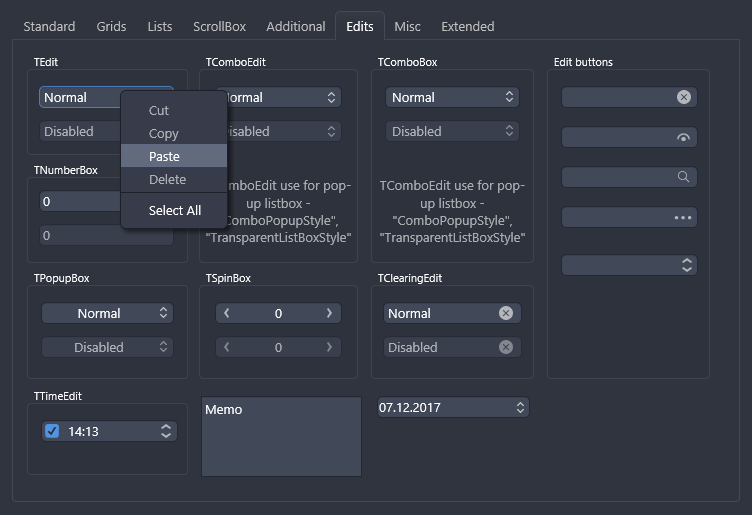Click the TTimeEdit up/down spinner arrows
Image resolution: width=752 pixels, height=515 pixels.
click(x=166, y=431)
